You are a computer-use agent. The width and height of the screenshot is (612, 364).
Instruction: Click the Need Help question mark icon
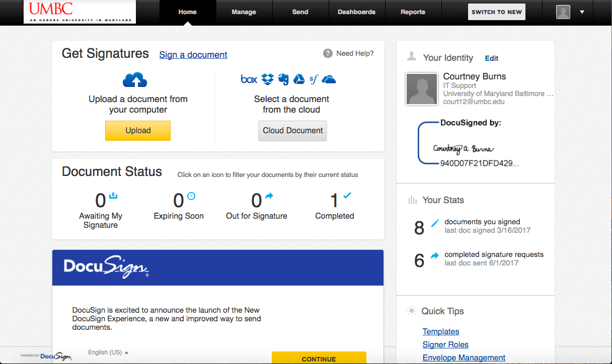(x=328, y=53)
